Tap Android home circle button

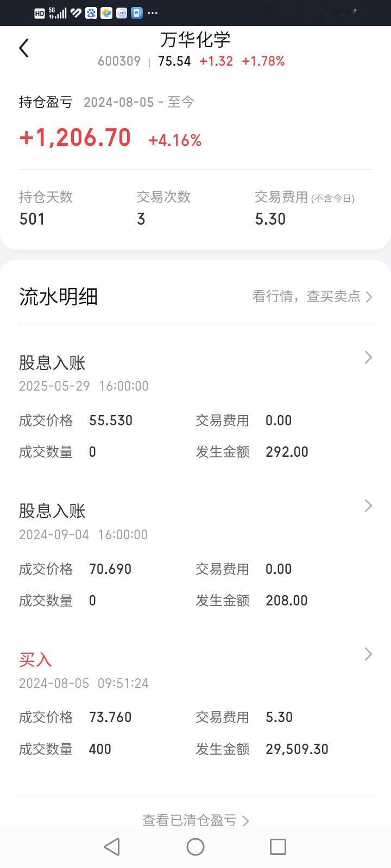195,847
